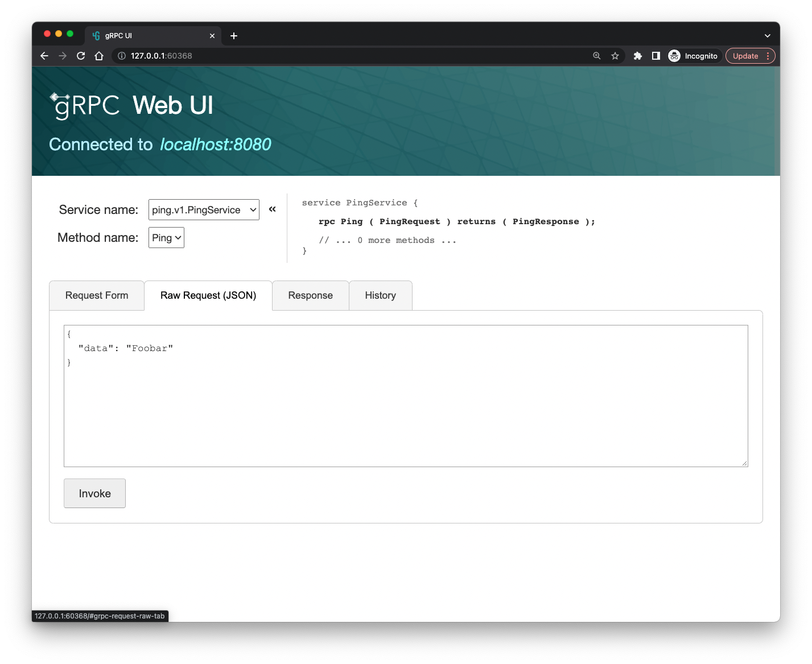This screenshot has height=664, width=812.
Task: Click the Invoke button
Action: (94, 493)
